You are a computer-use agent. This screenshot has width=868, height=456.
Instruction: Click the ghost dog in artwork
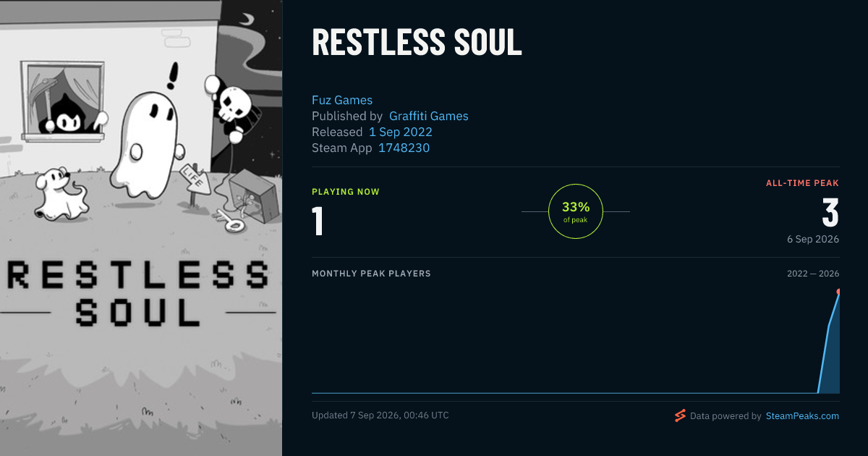tap(58, 193)
